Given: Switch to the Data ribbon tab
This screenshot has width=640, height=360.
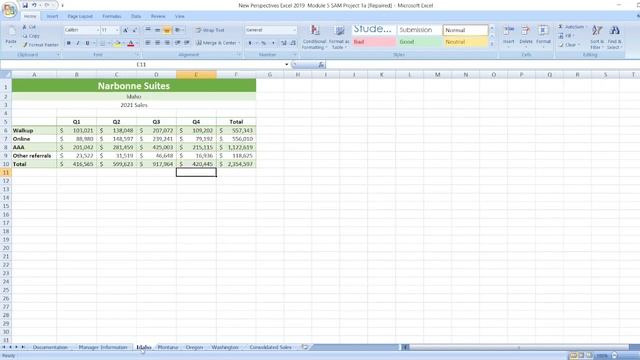Looking at the screenshot, I should 136,16.
